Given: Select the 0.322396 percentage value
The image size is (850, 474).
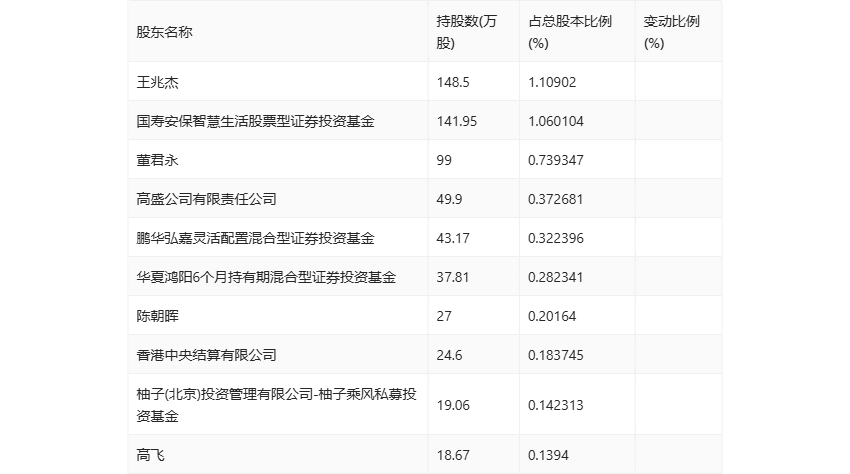Looking at the screenshot, I should pyautogui.click(x=556, y=239).
